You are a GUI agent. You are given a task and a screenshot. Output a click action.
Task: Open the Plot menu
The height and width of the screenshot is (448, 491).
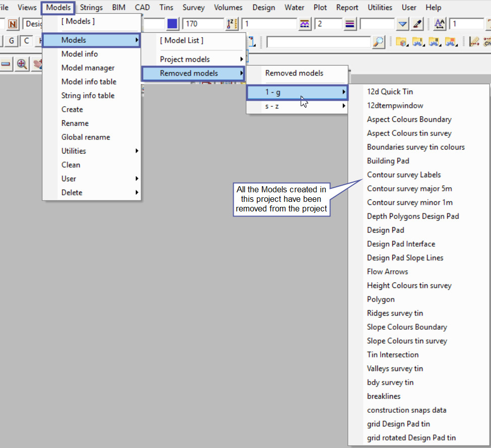[x=320, y=8]
